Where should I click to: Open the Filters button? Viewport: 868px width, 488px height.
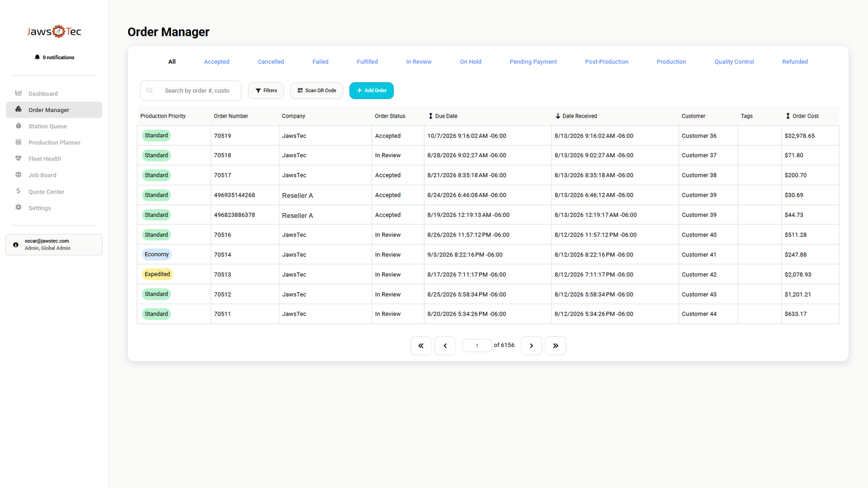pos(266,91)
